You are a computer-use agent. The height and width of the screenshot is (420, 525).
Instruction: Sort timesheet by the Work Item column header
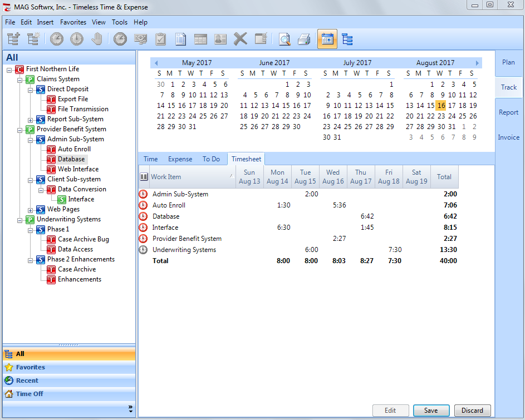(x=192, y=177)
